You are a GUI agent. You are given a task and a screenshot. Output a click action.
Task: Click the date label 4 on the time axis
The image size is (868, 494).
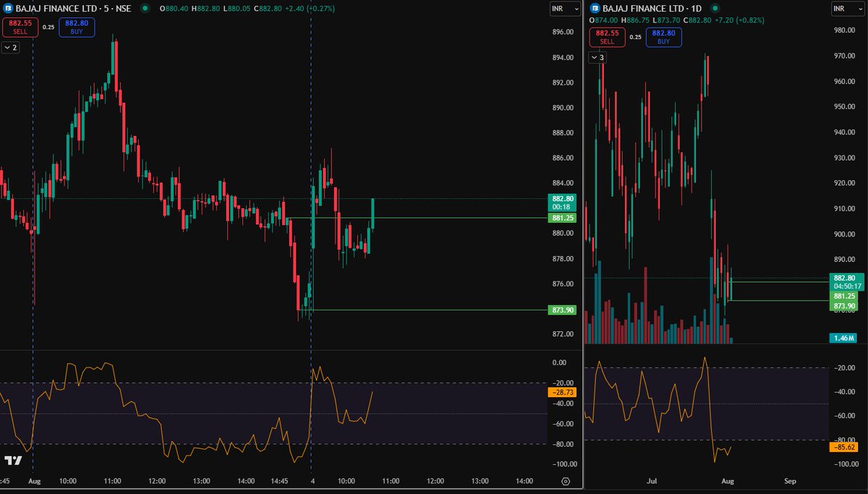pos(312,481)
